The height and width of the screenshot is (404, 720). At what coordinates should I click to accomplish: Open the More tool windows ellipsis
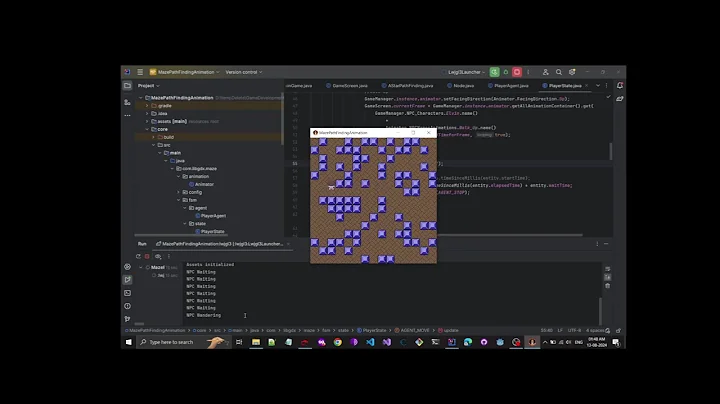(x=127, y=115)
